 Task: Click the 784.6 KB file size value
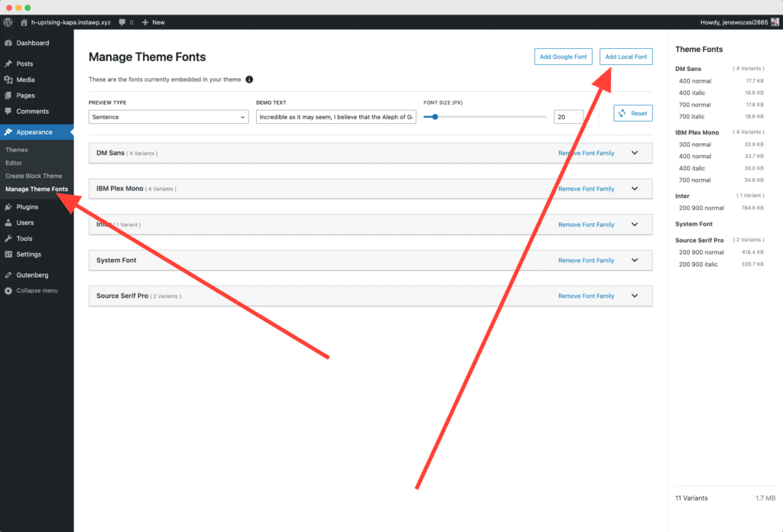point(752,208)
